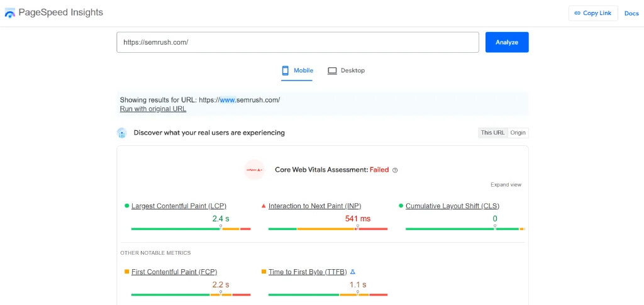Click the Core Web Vitals help icon

click(395, 170)
